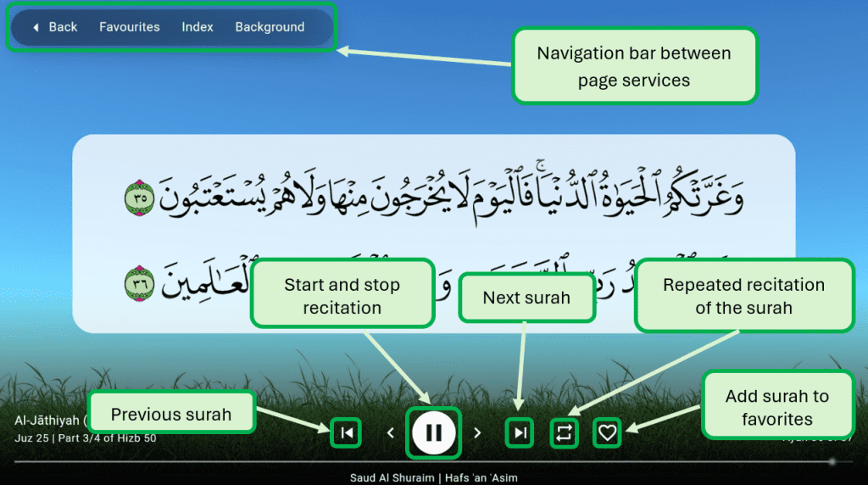The width and height of the screenshot is (868, 485).
Task: Toggle repeat recitation of the surah
Action: (x=564, y=433)
